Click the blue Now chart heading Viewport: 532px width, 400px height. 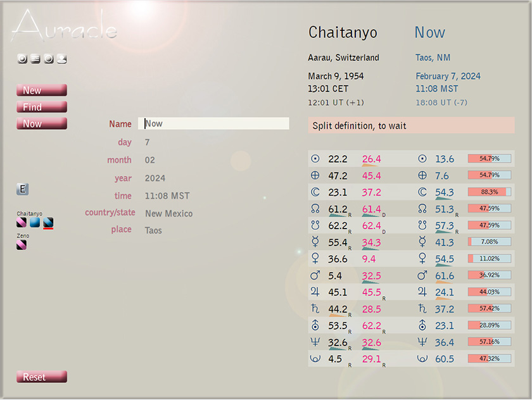[x=429, y=33]
